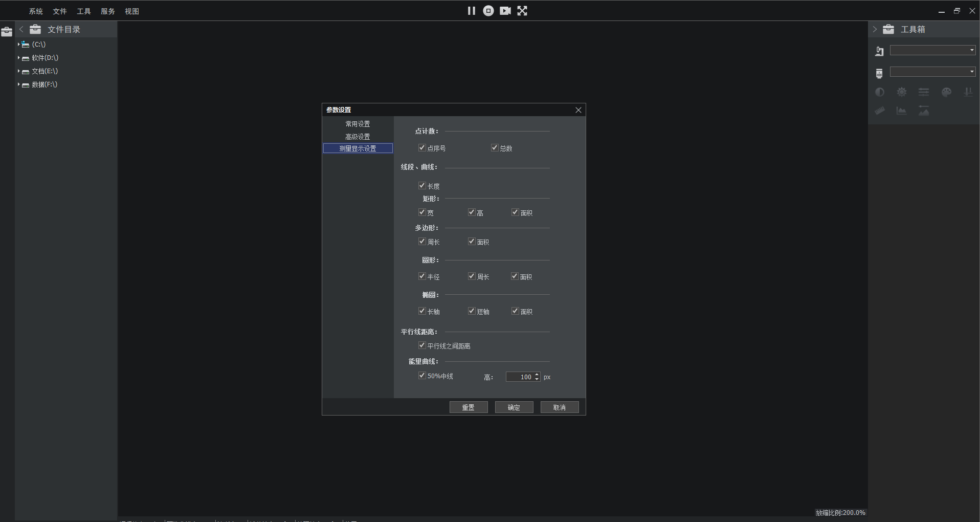This screenshot has width=980, height=522.
Task: Click the image with arrow tool icon
Action: [x=924, y=111]
